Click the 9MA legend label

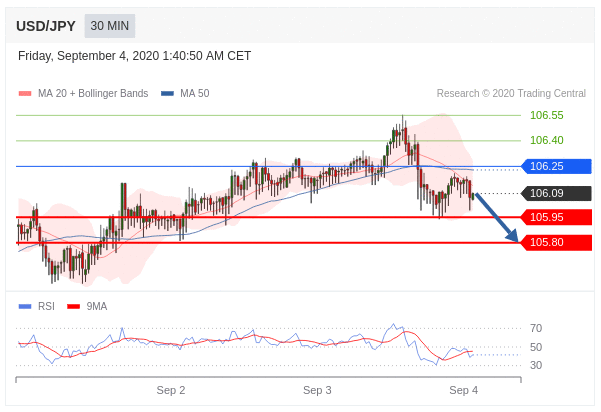[97, 307]
